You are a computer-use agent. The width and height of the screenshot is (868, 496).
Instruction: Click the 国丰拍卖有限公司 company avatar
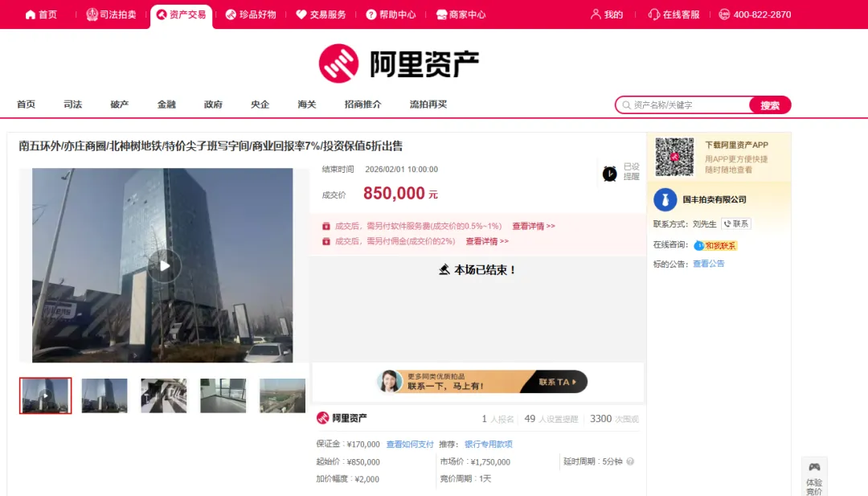click(665, 200)
